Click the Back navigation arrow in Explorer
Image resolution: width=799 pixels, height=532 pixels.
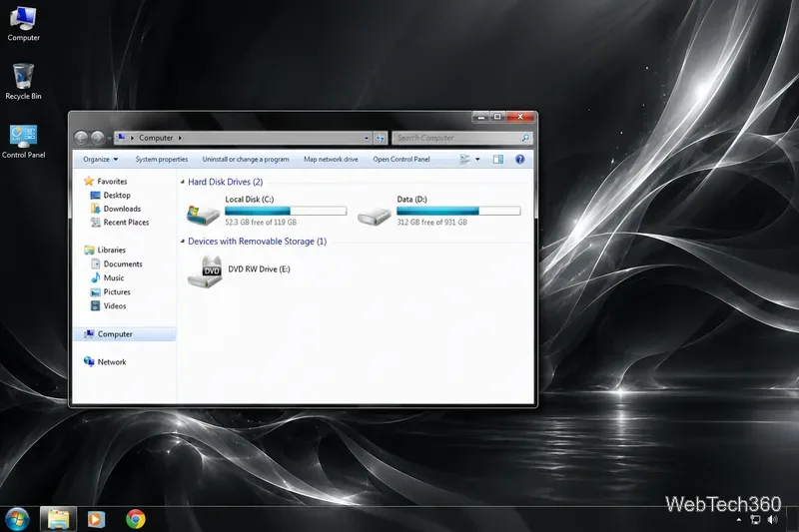pyautogui.click(x=81, y=138)
